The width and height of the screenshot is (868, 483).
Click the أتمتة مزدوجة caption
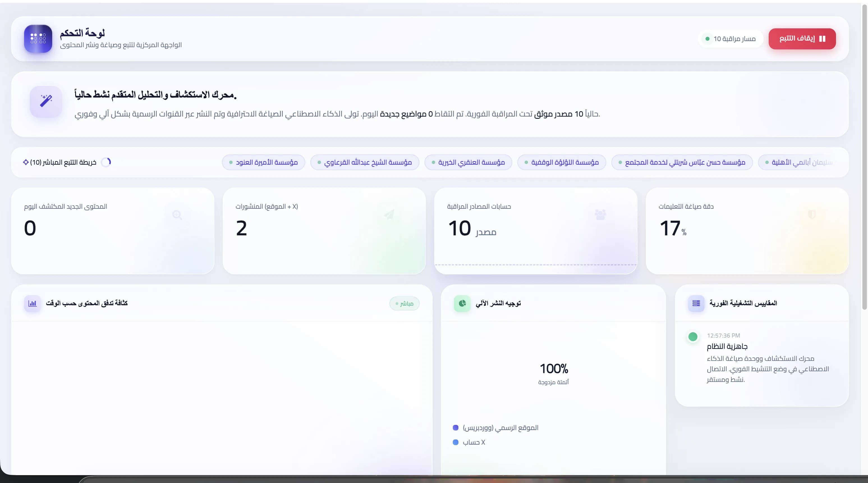click(554, 382)
